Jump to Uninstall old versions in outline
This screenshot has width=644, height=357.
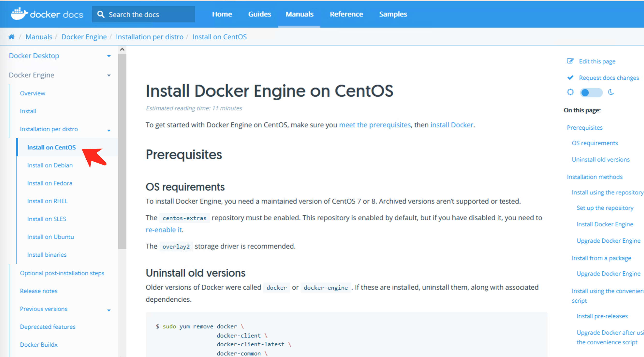600,159
